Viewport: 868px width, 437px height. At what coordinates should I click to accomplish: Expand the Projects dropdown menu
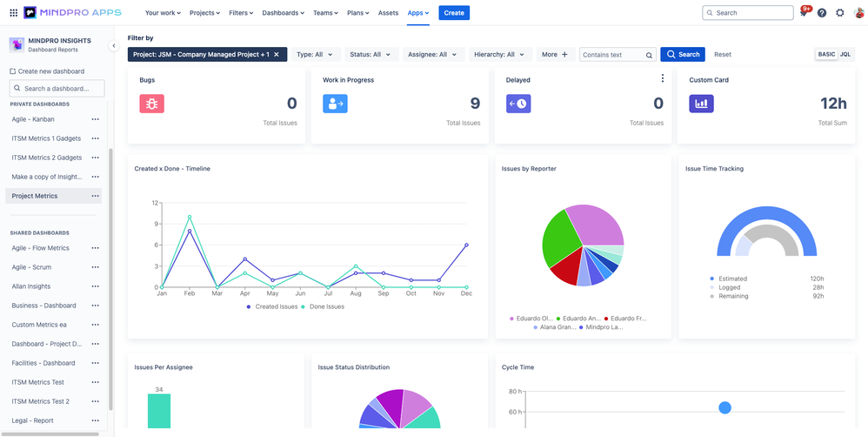click(204, 13)
